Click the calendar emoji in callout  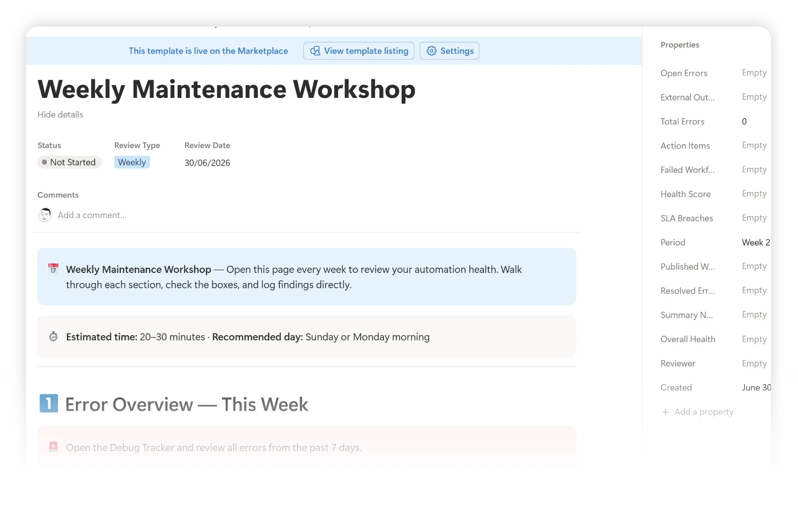pyautogui.click(x=53, y=269)
